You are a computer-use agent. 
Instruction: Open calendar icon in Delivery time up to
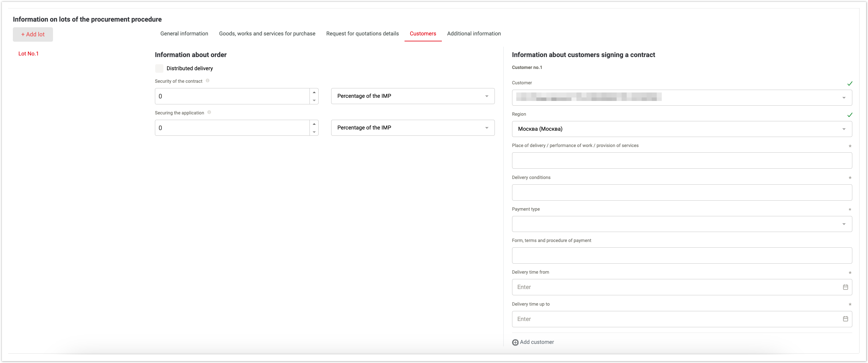coord(845,318)
